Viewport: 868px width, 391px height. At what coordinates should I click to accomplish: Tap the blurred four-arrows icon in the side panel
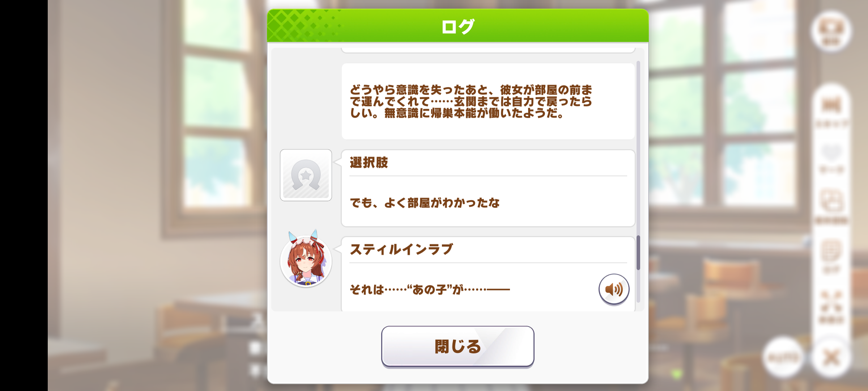pyautogui.click(x=831, y=306)
